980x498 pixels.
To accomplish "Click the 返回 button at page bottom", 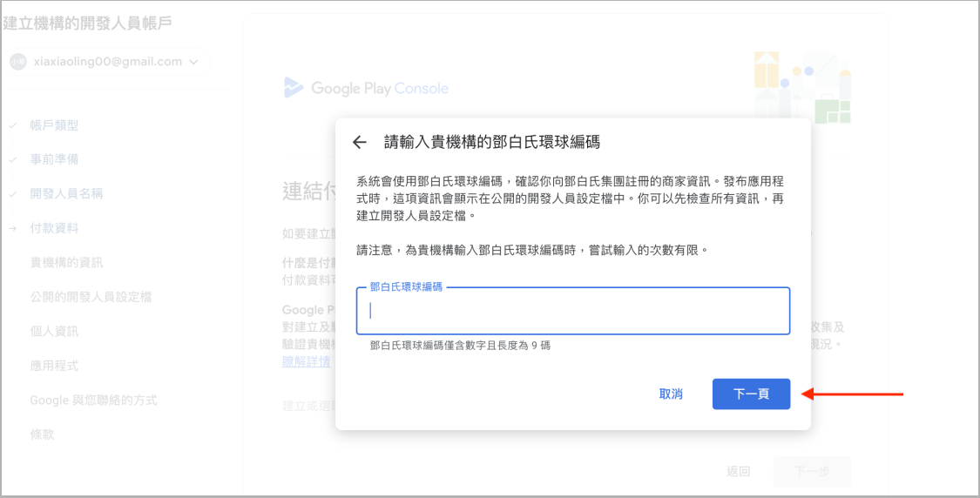I will tap(738, 472).
